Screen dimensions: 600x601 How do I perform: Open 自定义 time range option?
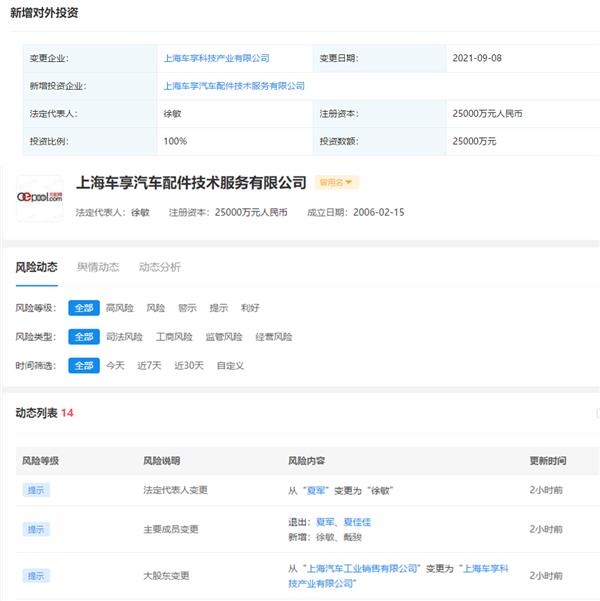click(230, 366)
